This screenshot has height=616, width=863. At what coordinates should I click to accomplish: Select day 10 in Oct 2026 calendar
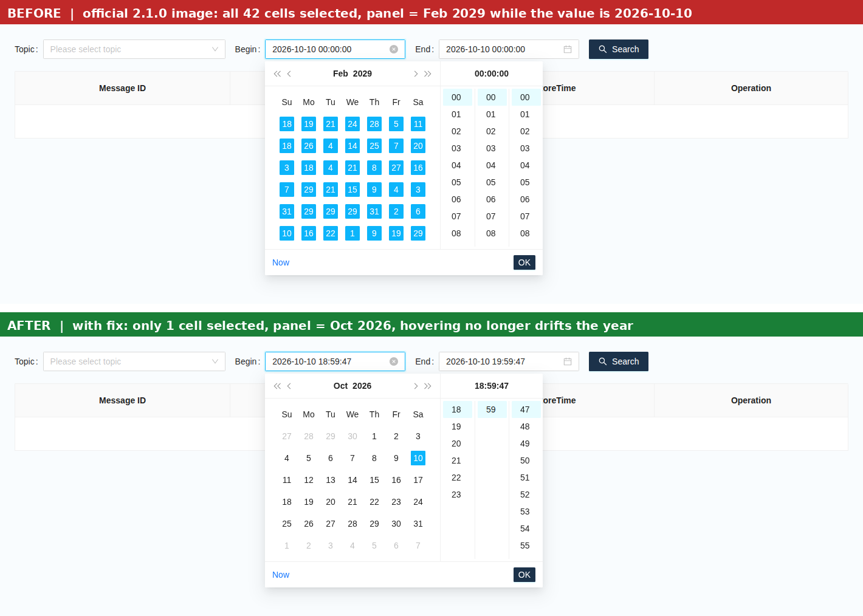418,458
